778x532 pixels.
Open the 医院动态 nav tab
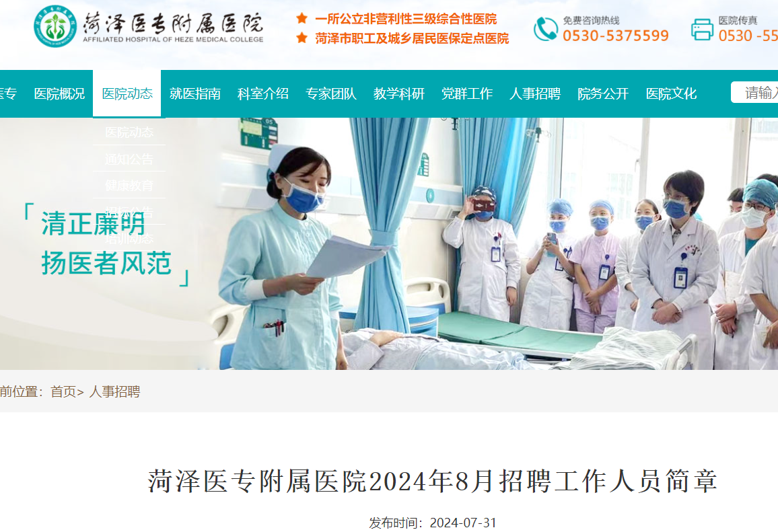[x=127, y=93]
